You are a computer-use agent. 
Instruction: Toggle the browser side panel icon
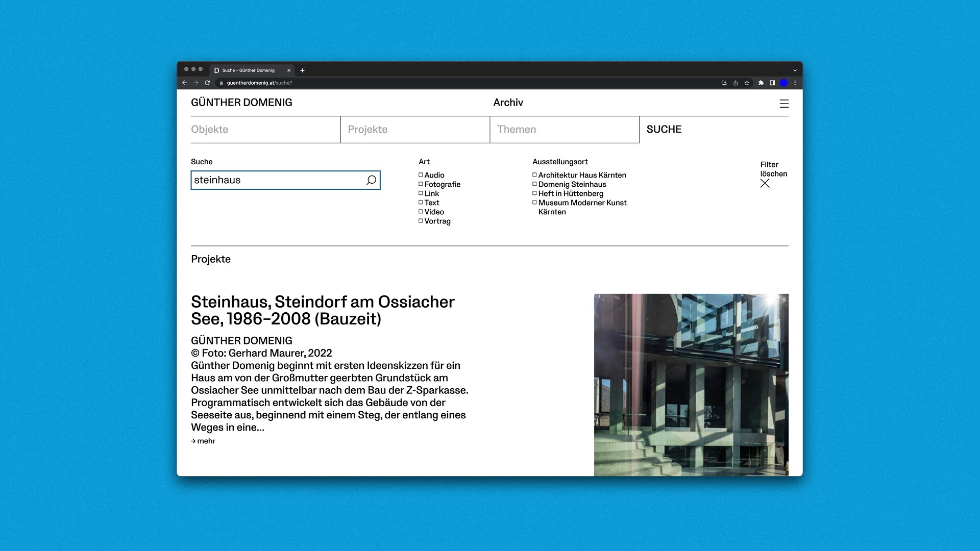tap(772, 83)
